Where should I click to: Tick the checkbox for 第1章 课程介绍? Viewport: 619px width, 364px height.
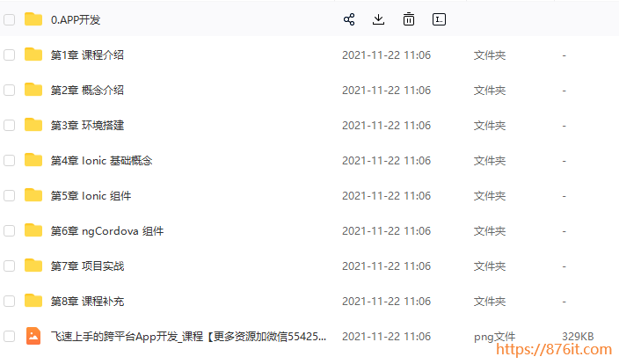pos(10,55)
